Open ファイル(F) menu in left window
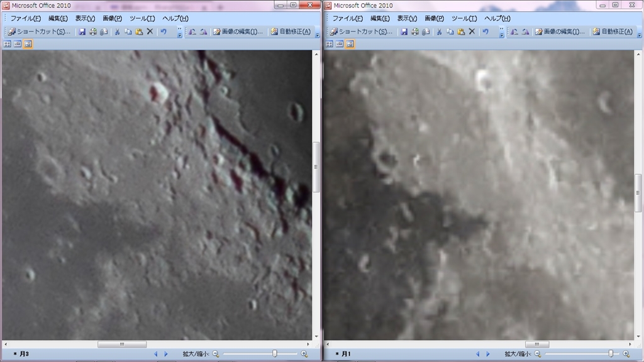This screenshot has width=644, height=362. click(x=25, y=18)
